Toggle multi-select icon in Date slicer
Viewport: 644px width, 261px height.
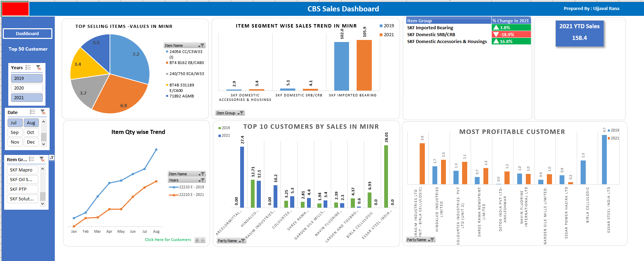(x=32, y=112)
